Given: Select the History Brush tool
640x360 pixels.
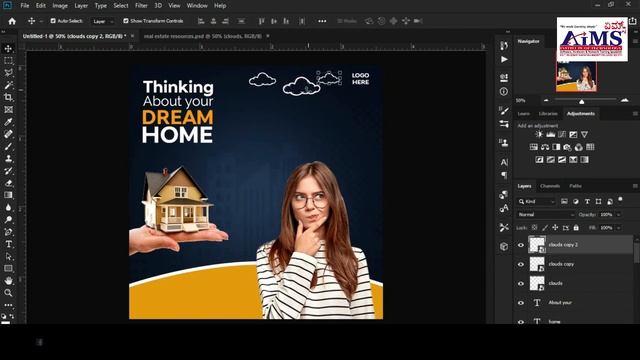Looking at the screenshot, I should click(x=8, y=171).
